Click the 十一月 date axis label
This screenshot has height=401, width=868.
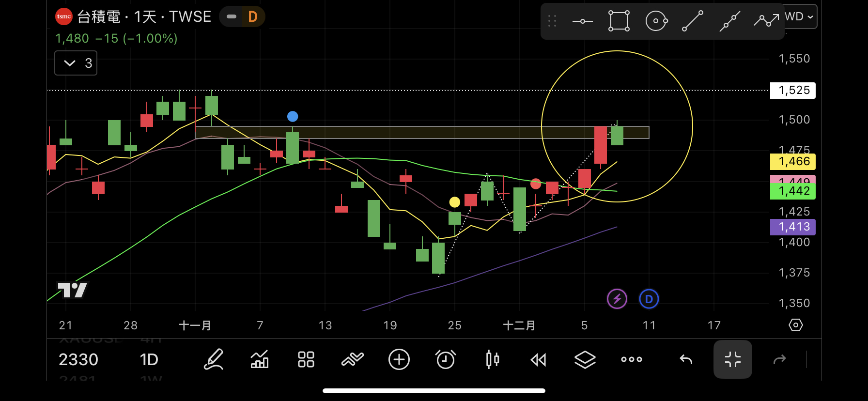[195, 325]
